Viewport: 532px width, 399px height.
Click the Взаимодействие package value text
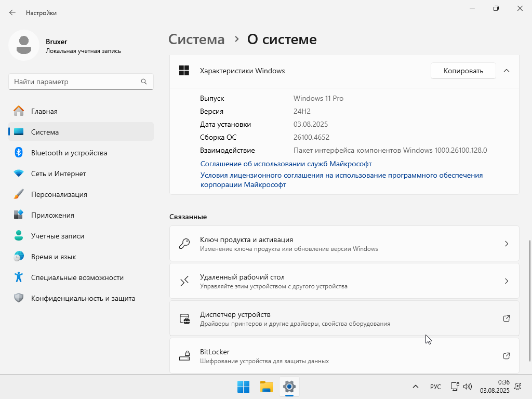coord(390,150)
